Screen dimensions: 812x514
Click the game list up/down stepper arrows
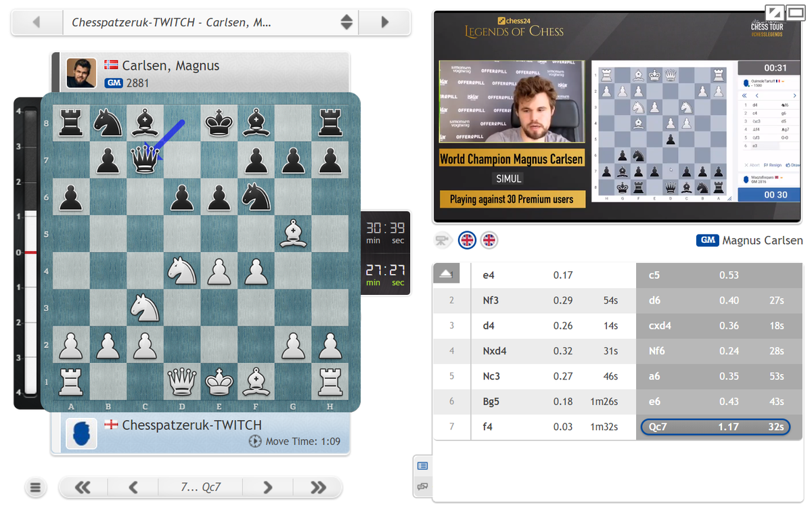pyautogui.click(x=346, y=22)
